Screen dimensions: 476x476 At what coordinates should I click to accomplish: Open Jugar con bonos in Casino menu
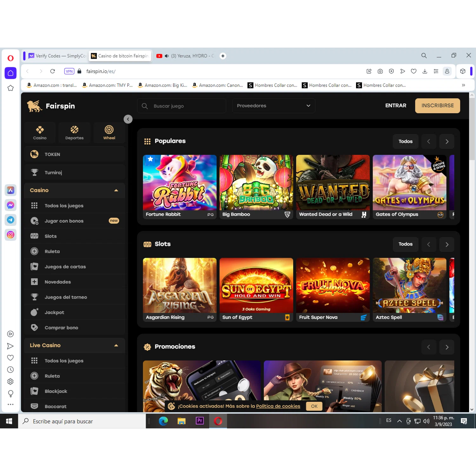[75, 221]
